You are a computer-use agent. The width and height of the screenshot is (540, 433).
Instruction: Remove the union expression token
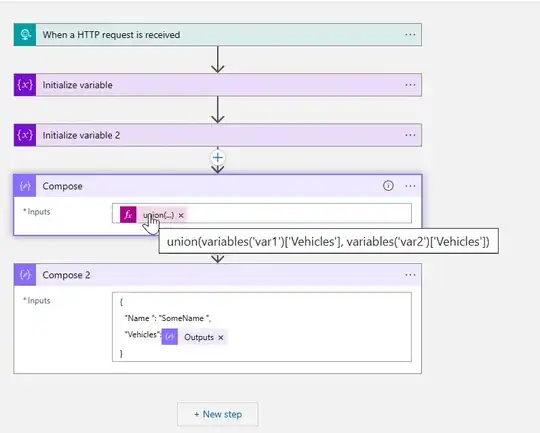click(181, 215)
